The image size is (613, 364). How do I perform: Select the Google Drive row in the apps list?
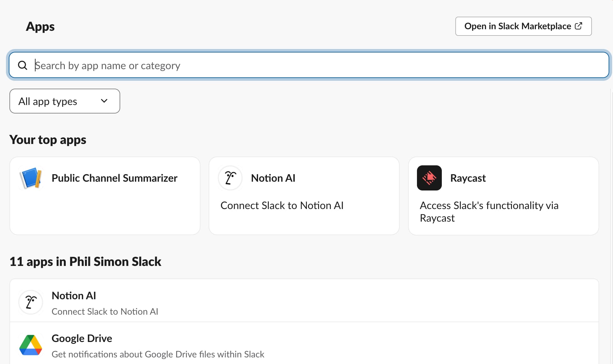click(x=304, y=343)
